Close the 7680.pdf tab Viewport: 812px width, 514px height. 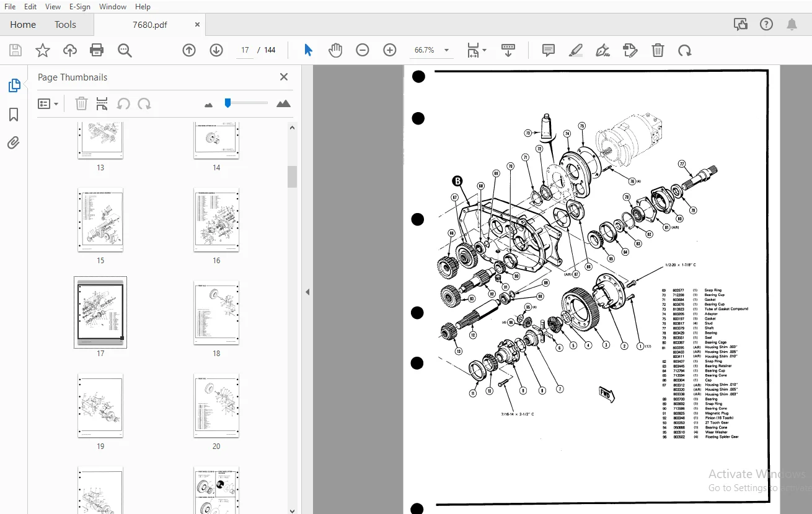197,25
